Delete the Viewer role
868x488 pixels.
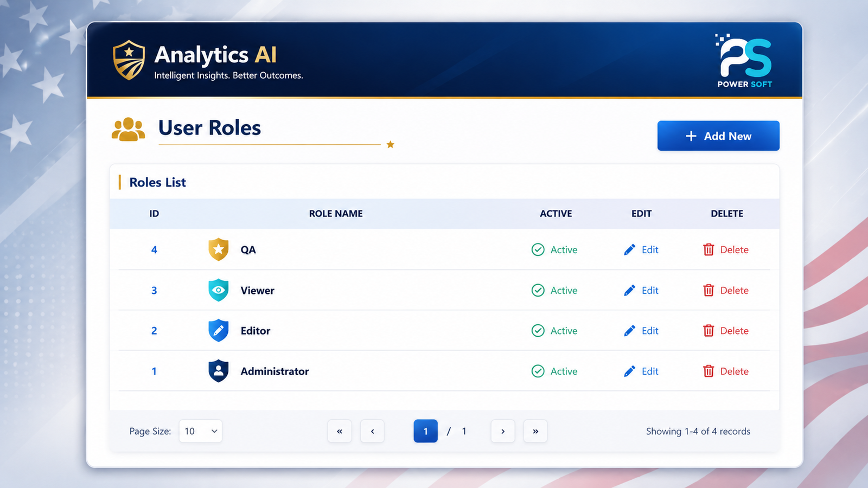(x=726, y=290)
